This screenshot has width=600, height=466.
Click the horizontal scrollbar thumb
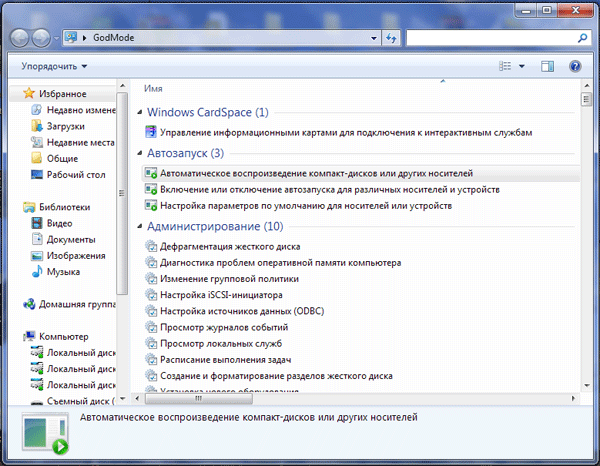pyautogui.click(x=199, y=398)
